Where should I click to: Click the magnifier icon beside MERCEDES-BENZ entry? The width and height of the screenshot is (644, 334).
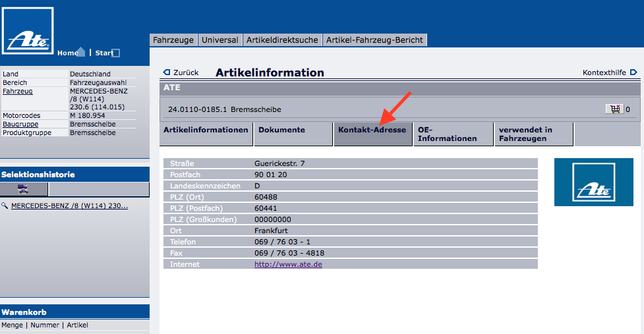tap(5, 206)
